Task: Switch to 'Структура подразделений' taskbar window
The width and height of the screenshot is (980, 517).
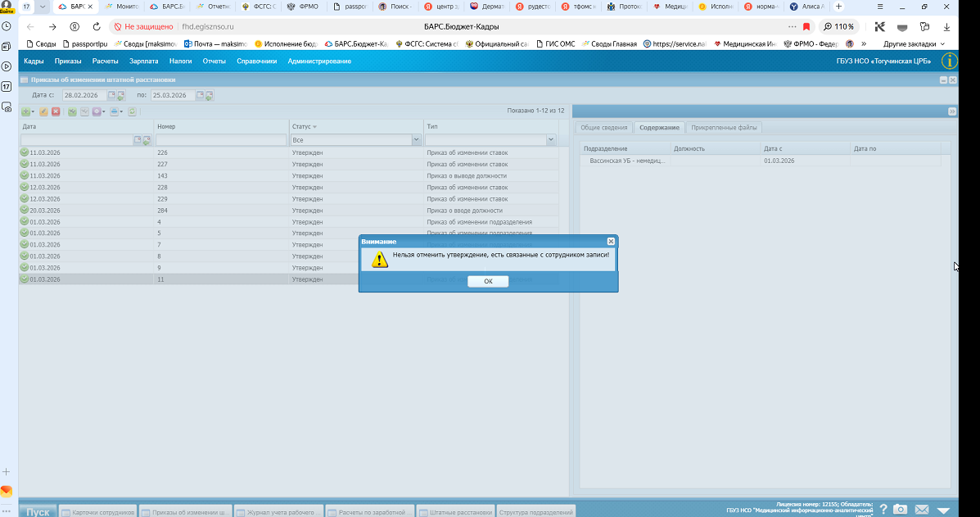Action: tap(536, 511)
